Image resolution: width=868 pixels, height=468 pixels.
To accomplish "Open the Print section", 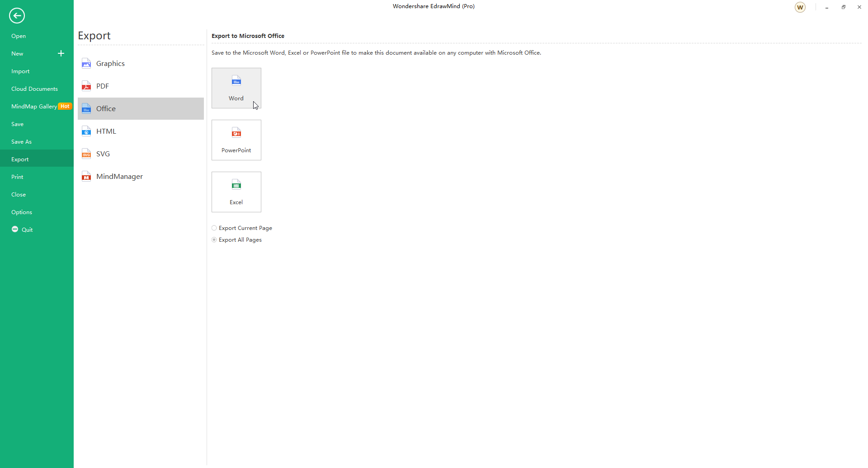I will pos(37,177).
